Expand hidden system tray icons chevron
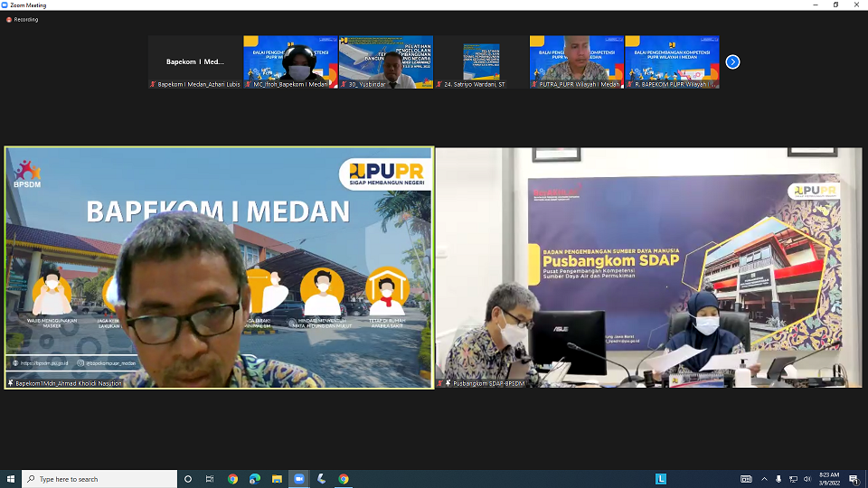868x488 pixels. tap(765, 479)
